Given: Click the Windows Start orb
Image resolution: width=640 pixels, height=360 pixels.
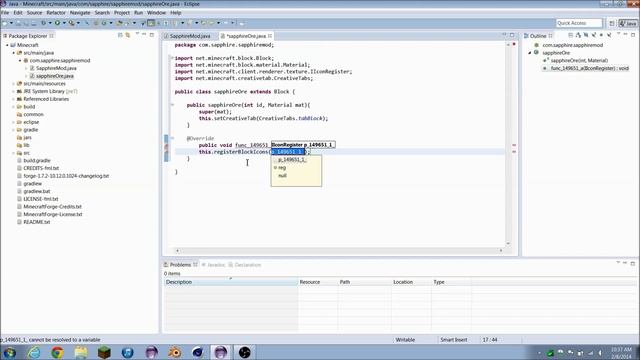Looking at the screenshot, I should pyautogui.click(x=10, y=352).
